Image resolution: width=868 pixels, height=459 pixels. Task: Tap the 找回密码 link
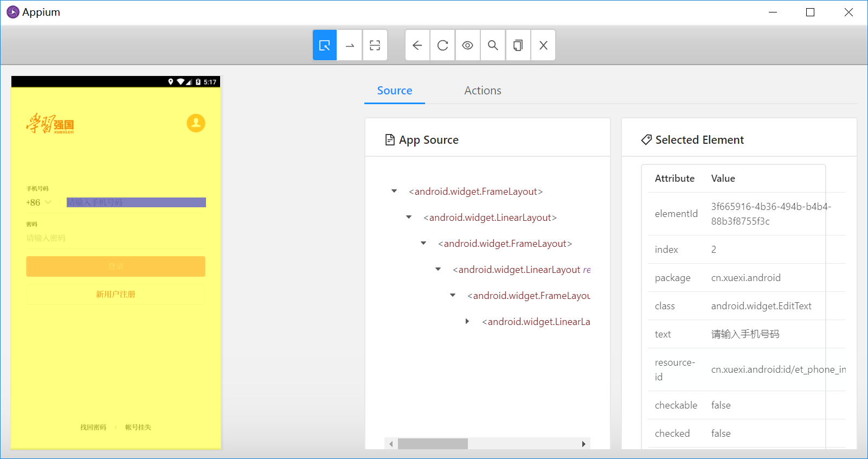93,428
